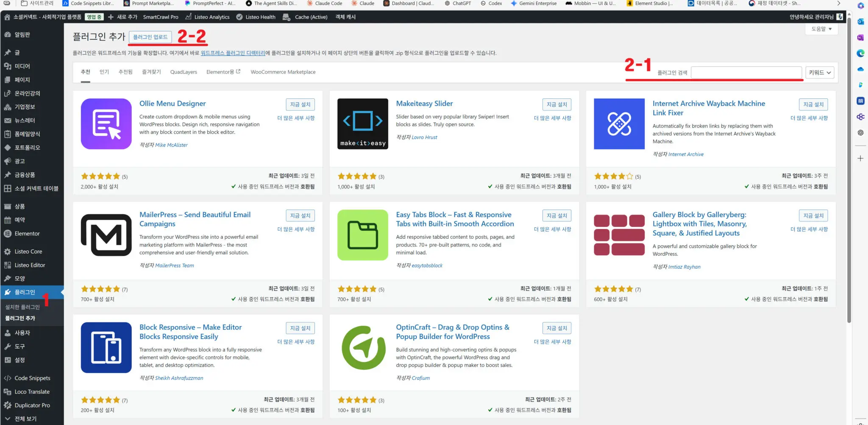The image size is (868, 425).
Task: Open the Loco Translate sidebar icon
Action: 7,392
